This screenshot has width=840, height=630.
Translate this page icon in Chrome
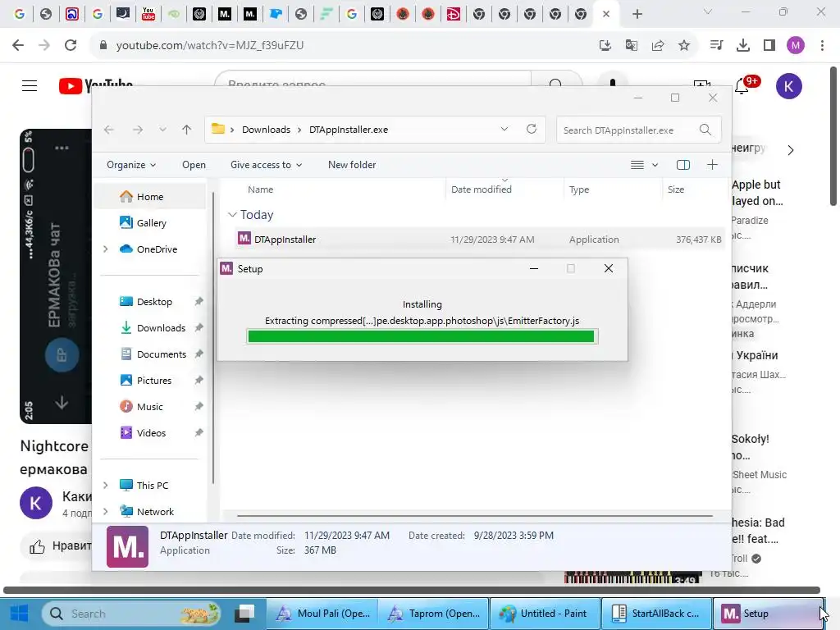pos(632,46)
